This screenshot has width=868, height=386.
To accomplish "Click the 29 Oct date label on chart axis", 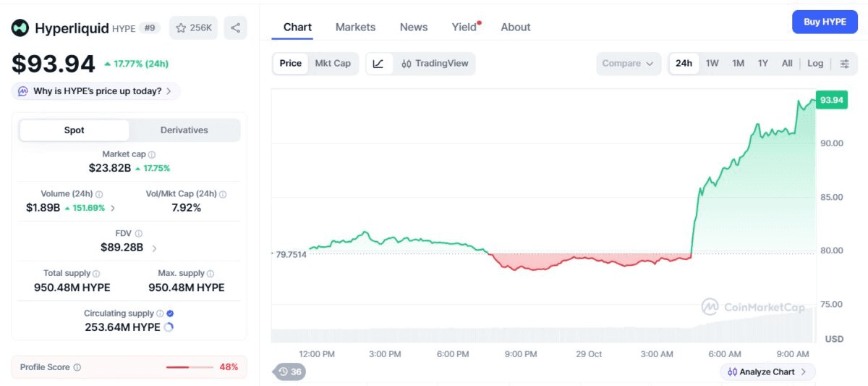I will point(589,354).
